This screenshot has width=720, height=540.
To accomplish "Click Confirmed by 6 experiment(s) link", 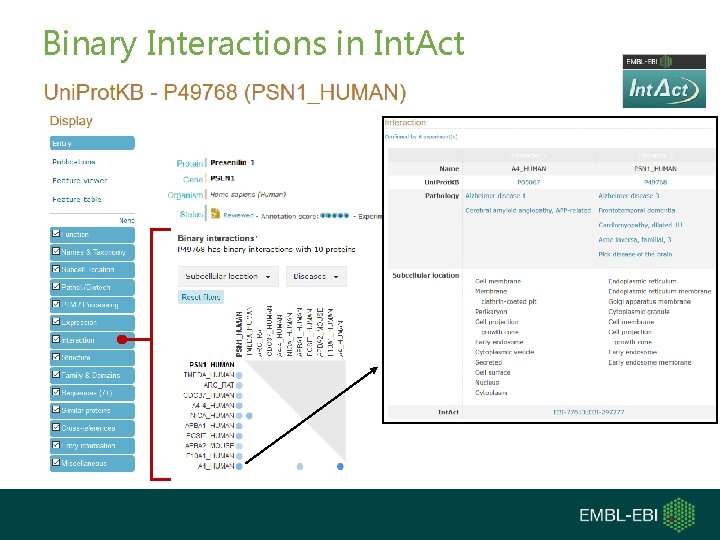I will (421, 137).
